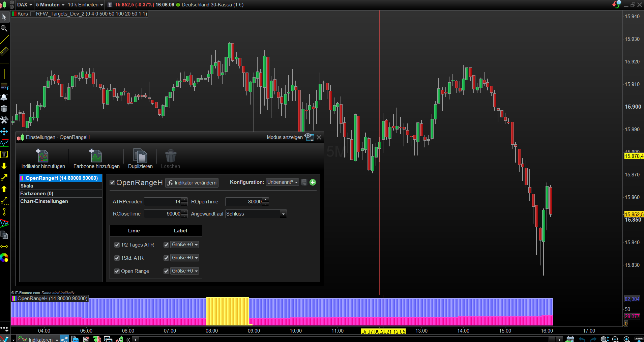Click the double-chevron collapse toolbar button
Viewport: 644px width, 342px height.
coord(128,339)
